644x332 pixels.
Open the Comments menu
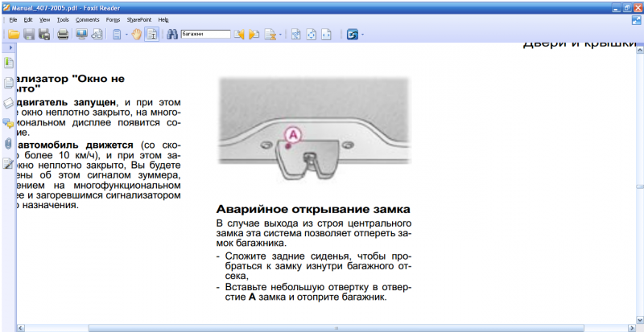(87, 18)
